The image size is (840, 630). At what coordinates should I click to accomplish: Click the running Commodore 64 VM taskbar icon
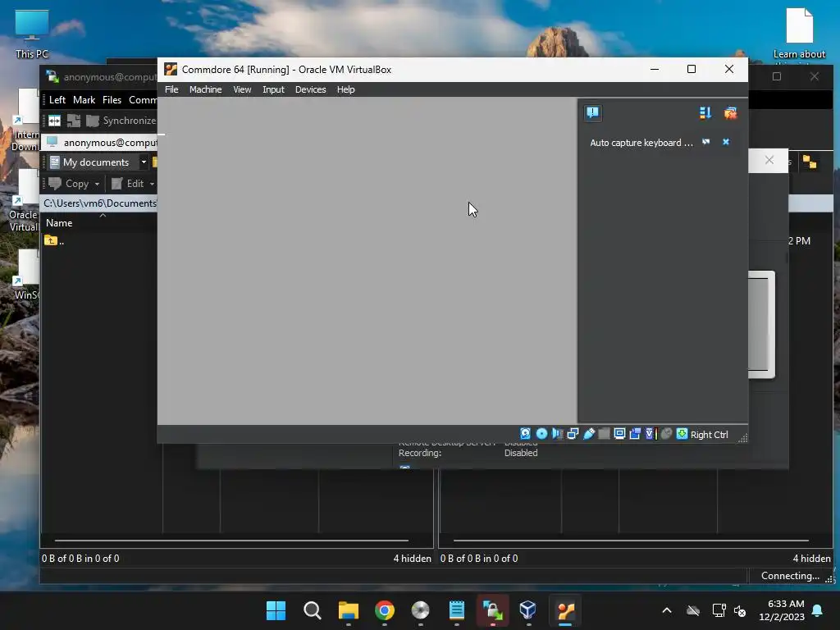coord(565,610)
